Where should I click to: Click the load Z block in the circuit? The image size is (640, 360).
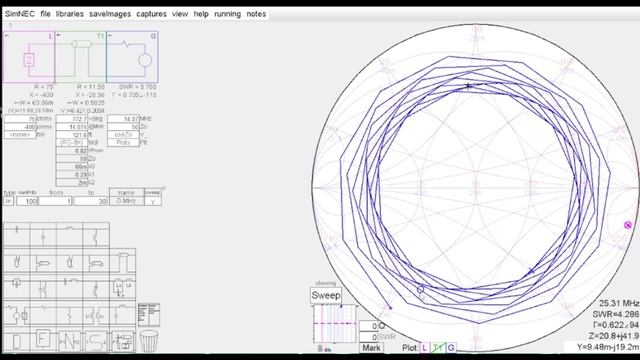coord(29,57)
